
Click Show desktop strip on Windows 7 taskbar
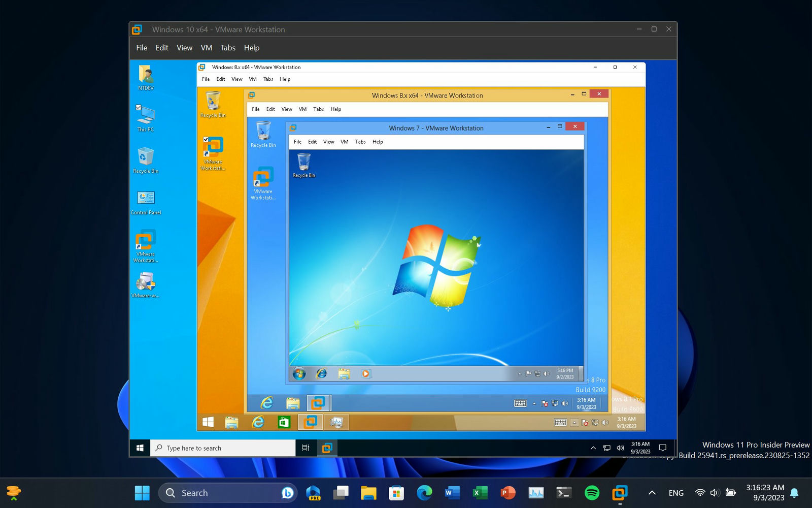(581, 374)
